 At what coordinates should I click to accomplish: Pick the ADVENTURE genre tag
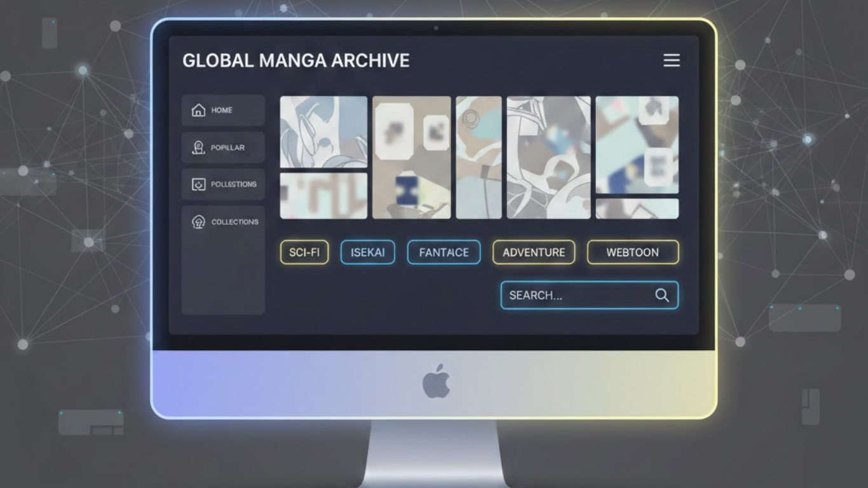[x=533, y=252]
